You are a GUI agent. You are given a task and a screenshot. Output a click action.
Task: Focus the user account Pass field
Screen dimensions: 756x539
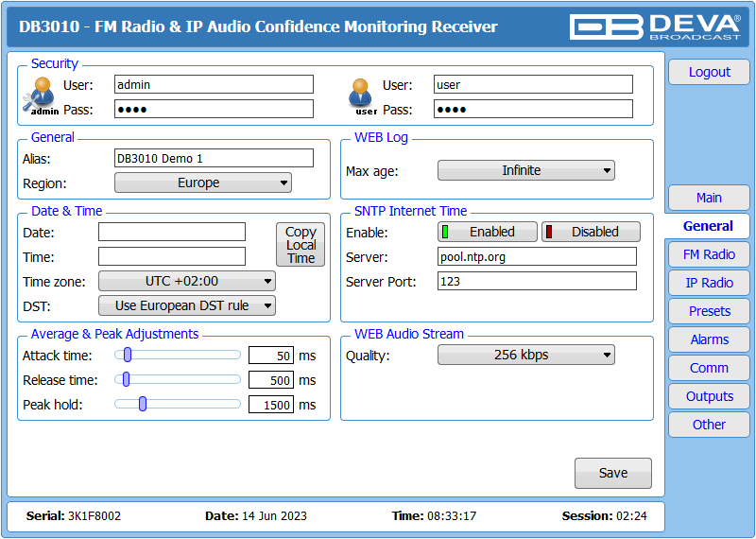point(533,109)
